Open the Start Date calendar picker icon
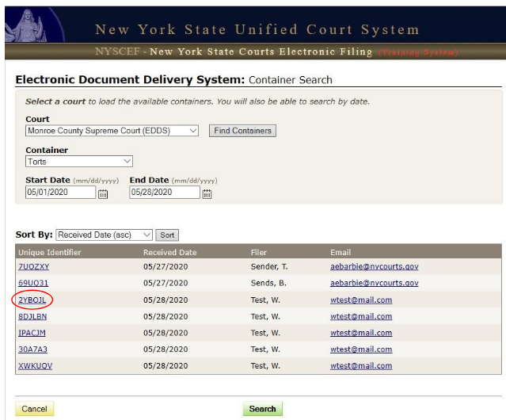 (103, 193)
